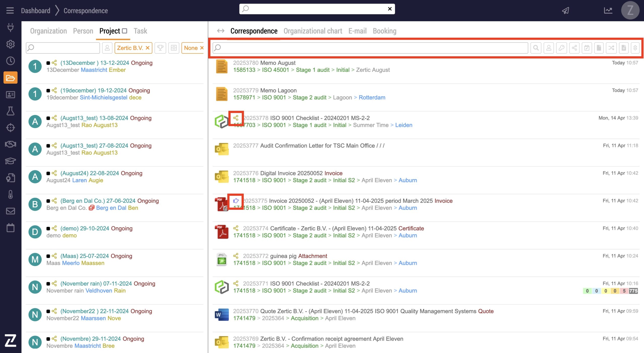644x353 pixels.
Task: Click the shuffle filter icon in correspondence toolbar
Action: (x=611, y=48)
